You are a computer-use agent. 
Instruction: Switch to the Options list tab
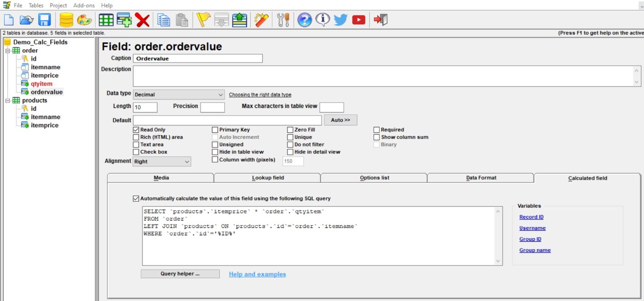(x=374, y=178)
